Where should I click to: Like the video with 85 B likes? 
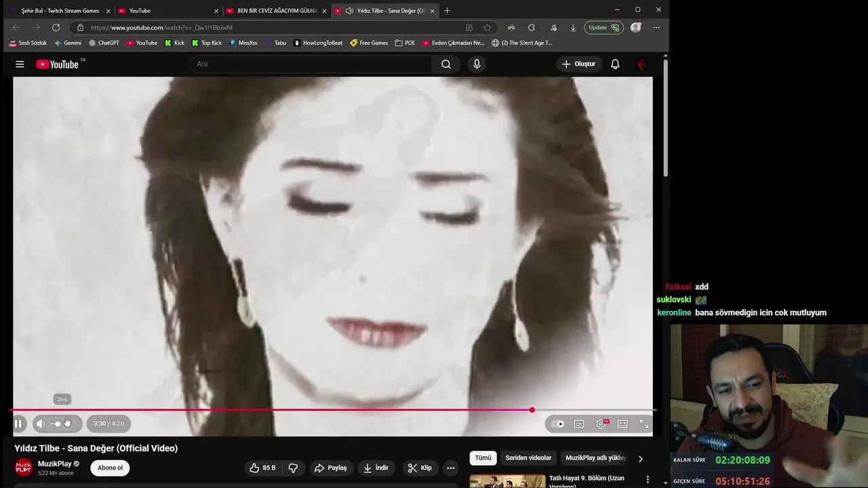click(x=262, y=468)
